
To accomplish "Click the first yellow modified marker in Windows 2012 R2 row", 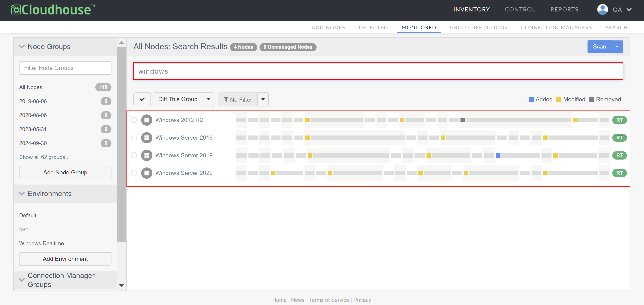I will (x=308, y=120).
